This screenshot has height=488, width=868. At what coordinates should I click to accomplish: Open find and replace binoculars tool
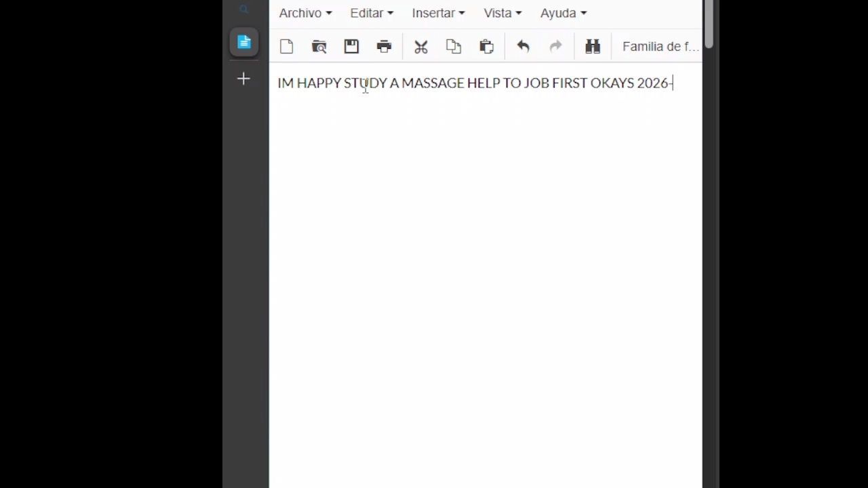[x=593, y=47]
